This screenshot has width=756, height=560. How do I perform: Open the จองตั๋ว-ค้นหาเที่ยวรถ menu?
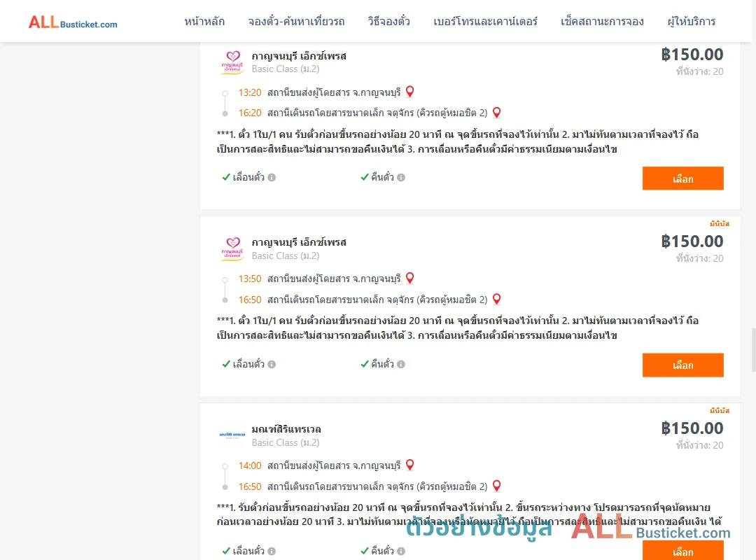(296, 22)
